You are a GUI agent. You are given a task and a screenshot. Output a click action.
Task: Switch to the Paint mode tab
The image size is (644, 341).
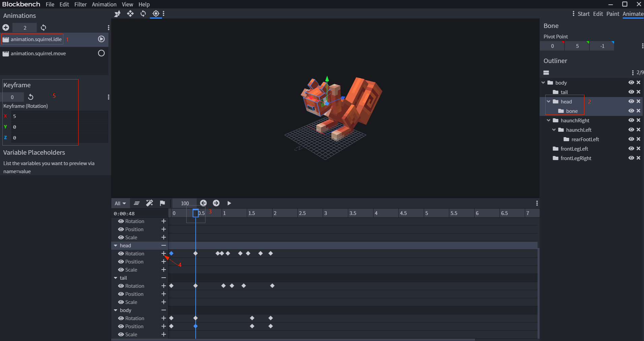tap(613, 14)
